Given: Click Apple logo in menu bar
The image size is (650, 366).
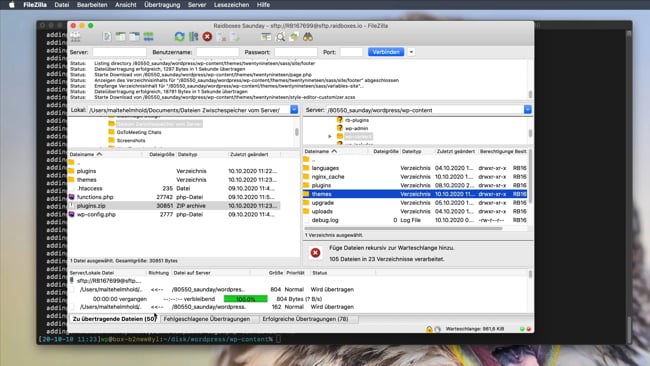Looking at the screenshot, I should click(x=12, y=5).
